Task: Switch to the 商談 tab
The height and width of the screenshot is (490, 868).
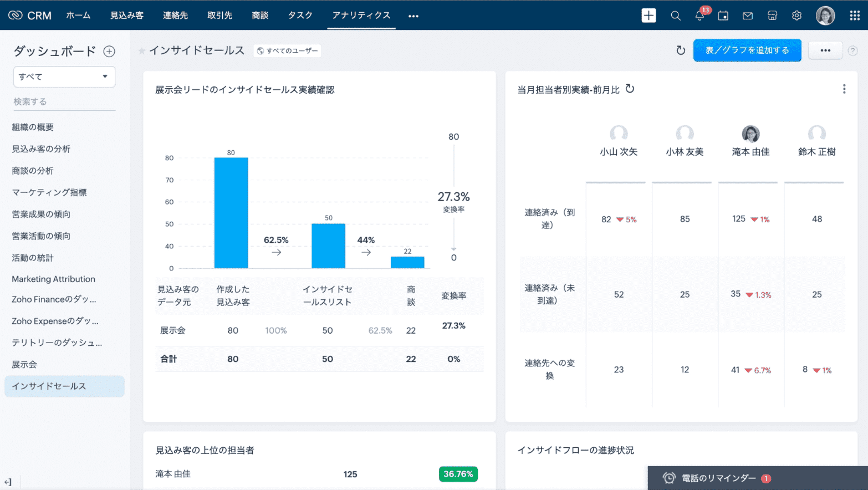Action: click(x=260, y=16)
